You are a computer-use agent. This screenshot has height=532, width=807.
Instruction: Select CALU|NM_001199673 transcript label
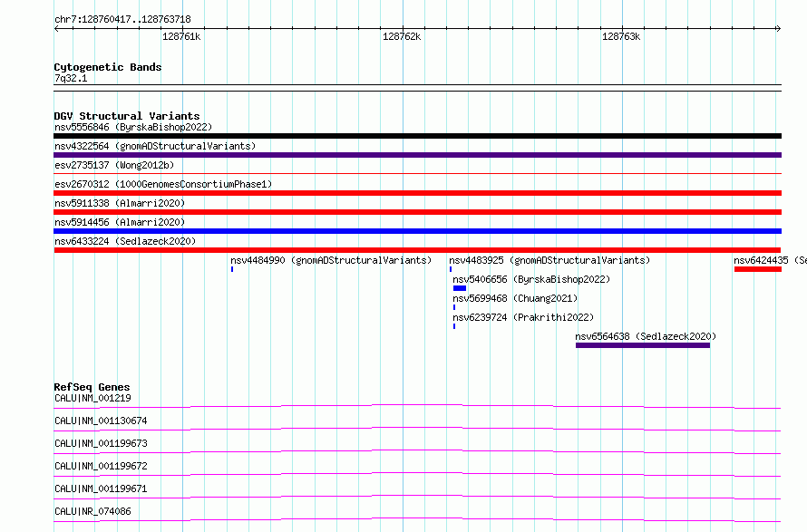[x=101, y=443]
